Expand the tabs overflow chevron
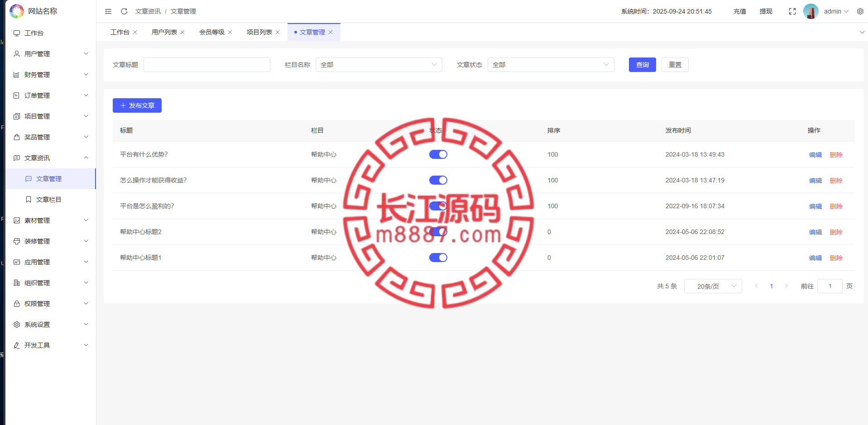The image size is (868, 425). 862,32
